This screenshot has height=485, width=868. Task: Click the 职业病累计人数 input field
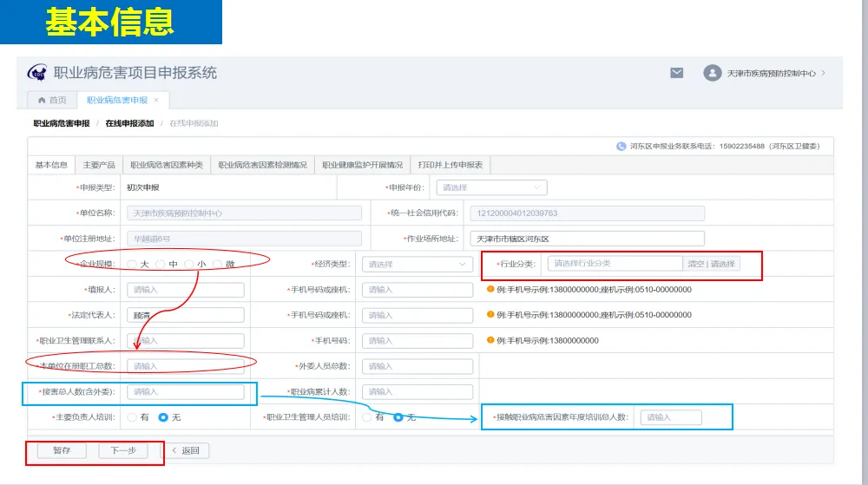click(418, 391)
